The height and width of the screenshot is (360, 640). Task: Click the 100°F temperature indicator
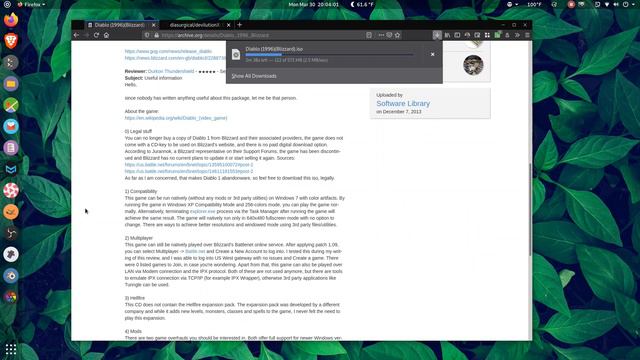534,4
